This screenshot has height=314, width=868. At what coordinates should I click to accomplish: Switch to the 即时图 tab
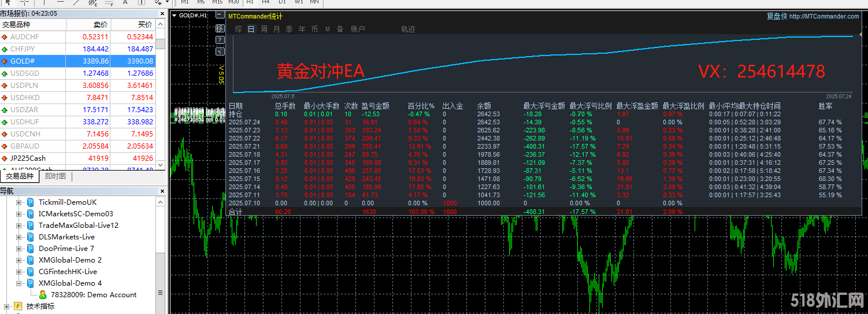(x=55, y=176)
